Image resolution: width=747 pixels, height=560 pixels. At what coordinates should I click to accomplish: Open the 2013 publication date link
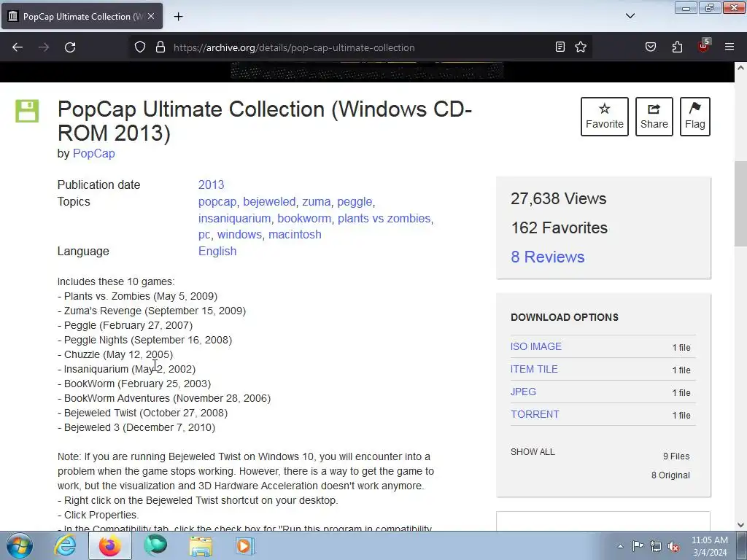point(211,184)
